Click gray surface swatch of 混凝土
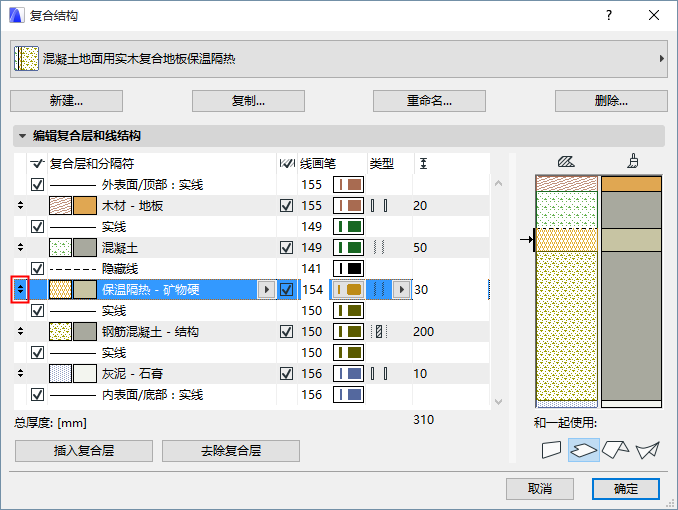This screenshot has height=510, width=678. point(85,247)
